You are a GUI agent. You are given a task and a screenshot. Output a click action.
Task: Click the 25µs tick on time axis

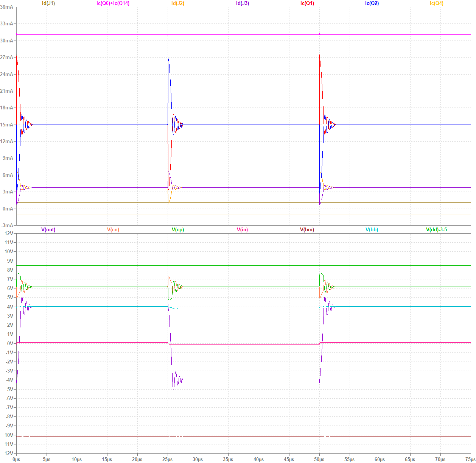(168, 459)
